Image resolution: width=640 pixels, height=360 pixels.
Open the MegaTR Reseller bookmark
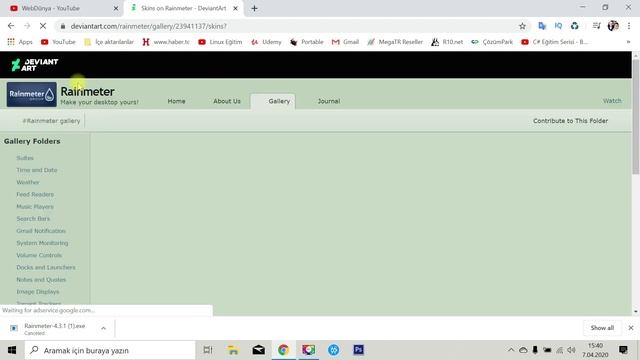click(395, 42)
